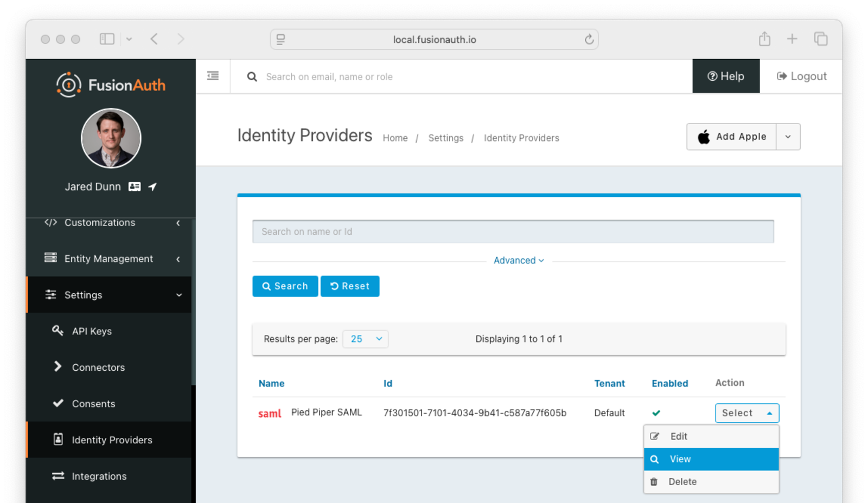
Task: Click the ID card icon beside Jared Dunn
Action: pos(133,186)
